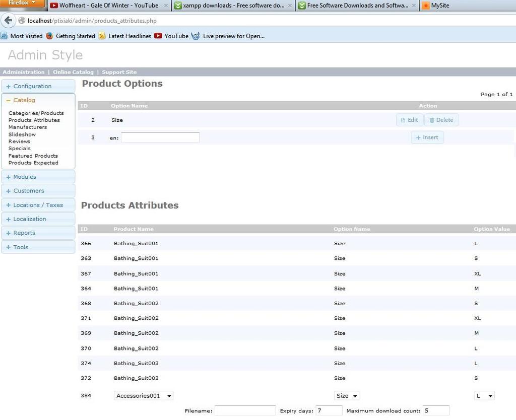Click Edit button for Size option
Viewport: 516px width, 420px height.
[x=410, y=120]
